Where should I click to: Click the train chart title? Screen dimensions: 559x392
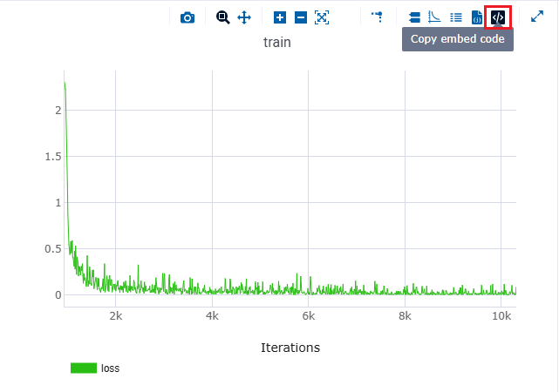point(277,43)
